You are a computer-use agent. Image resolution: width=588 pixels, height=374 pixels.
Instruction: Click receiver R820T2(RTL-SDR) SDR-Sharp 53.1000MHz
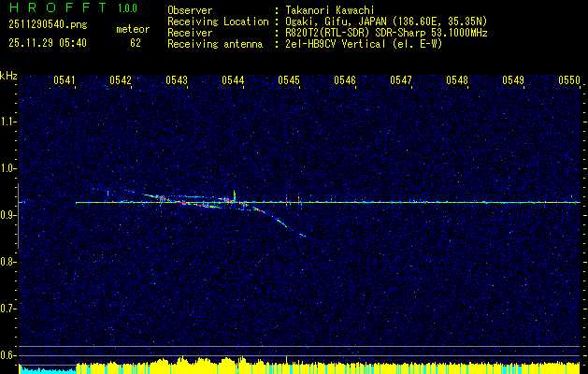pos(385,33)
